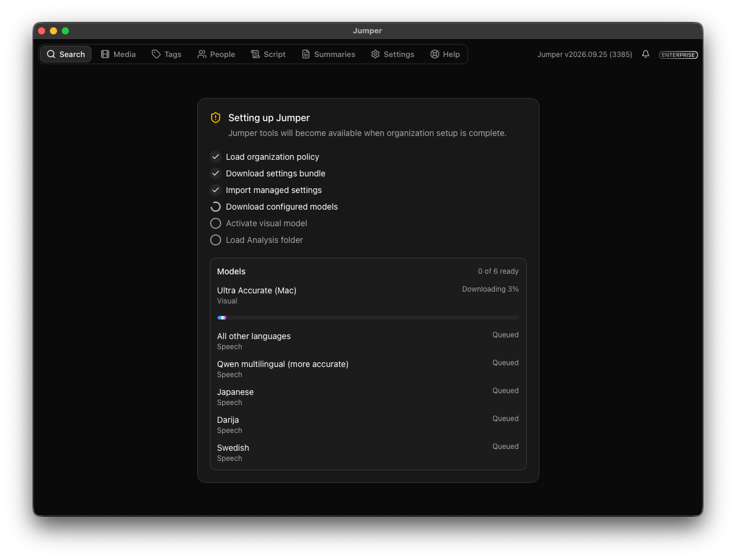Select the Qwen multilingual (more accurate) model

[368, 369]
